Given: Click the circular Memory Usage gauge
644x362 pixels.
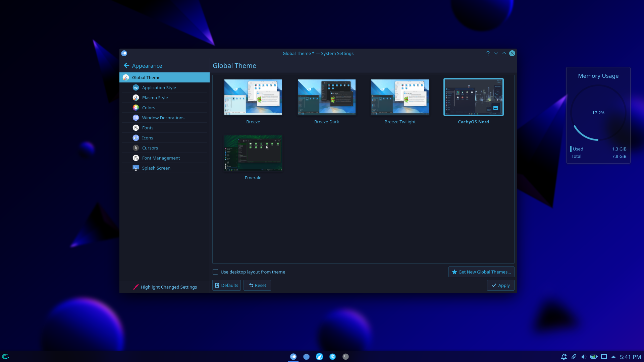Looking at the screenshot, I should point(598,113).
